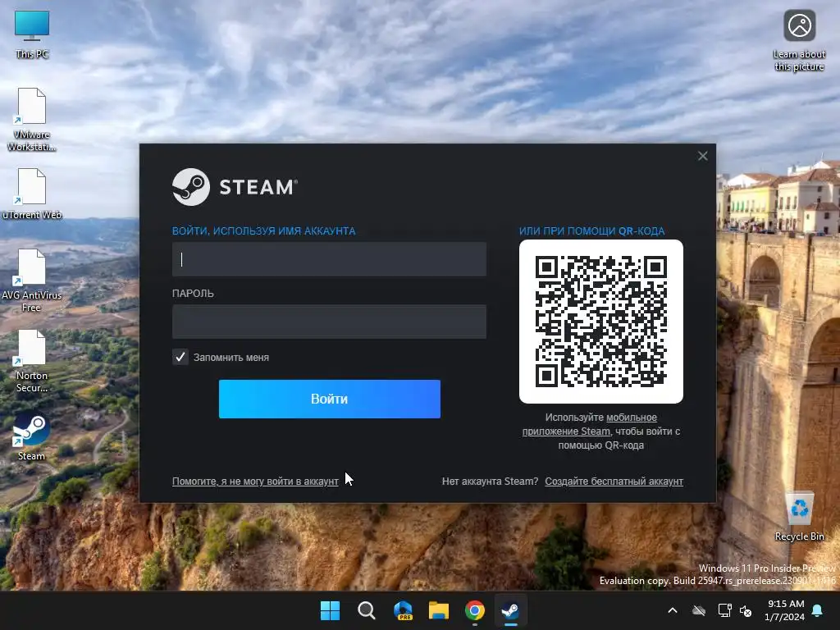
Task: Click Learn about this picture icon
Action: [x=799, y=41]
